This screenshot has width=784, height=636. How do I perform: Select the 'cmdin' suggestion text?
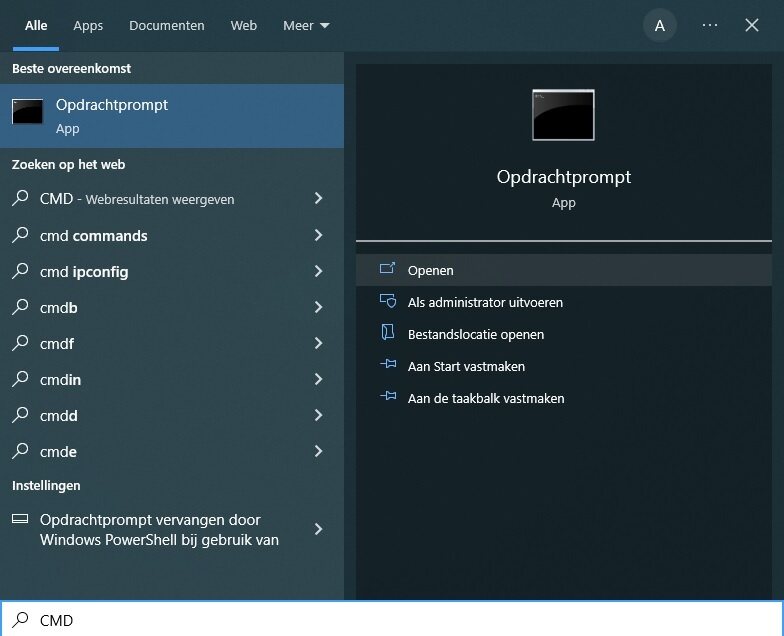pyautogui.click(x=60, y=380)
